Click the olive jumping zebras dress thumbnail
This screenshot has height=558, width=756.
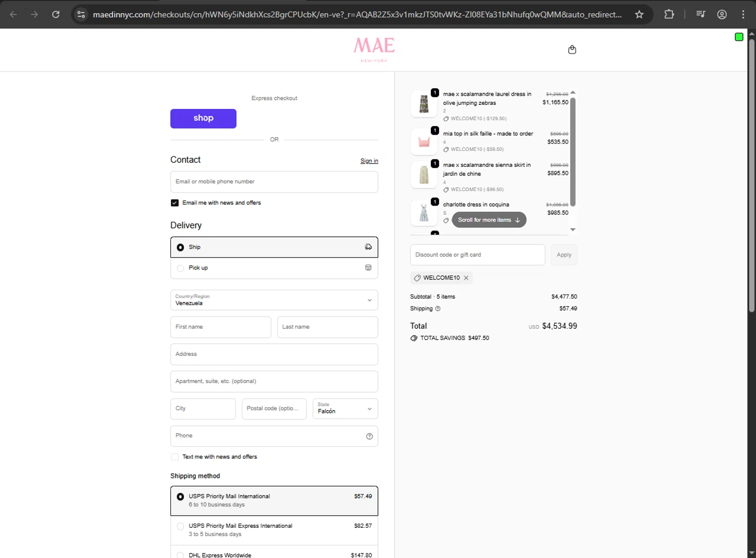(x=424, y=104)
